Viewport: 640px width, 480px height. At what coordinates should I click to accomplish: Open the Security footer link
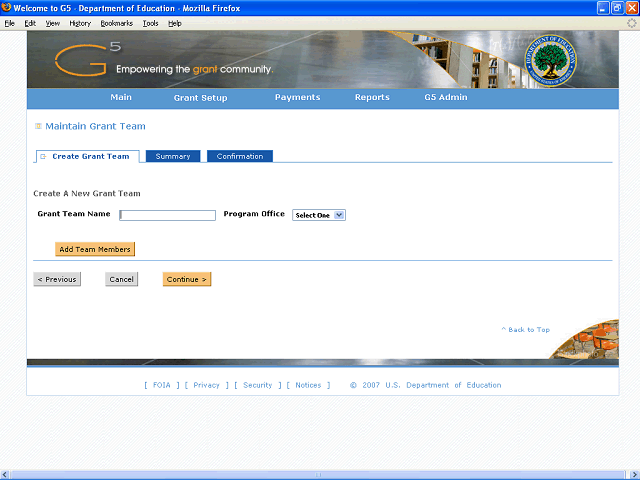258,385
